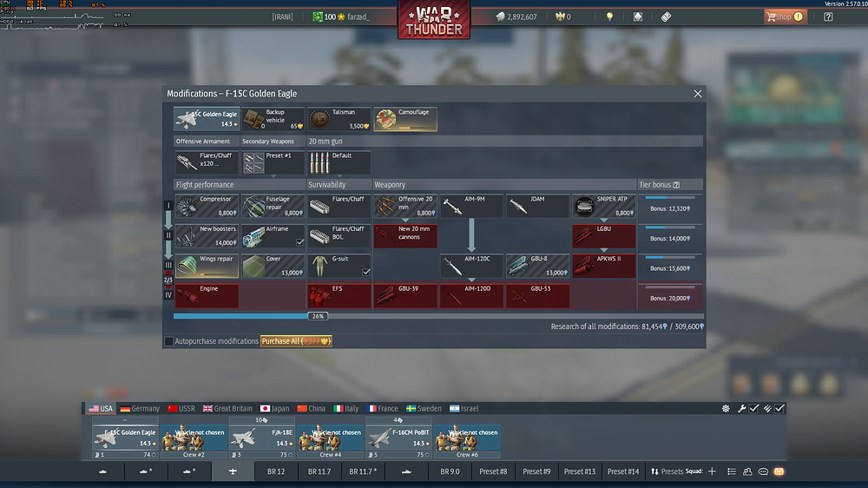The image size is (868, 488).
Task: Open the help question mark icon
Action: click(828, 16)
